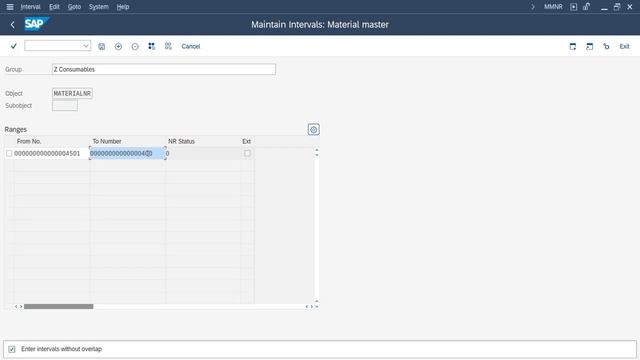Click the Select All icon in toolbar
The width and height of the screenshot is (640, 360).
tap(151, 46)
